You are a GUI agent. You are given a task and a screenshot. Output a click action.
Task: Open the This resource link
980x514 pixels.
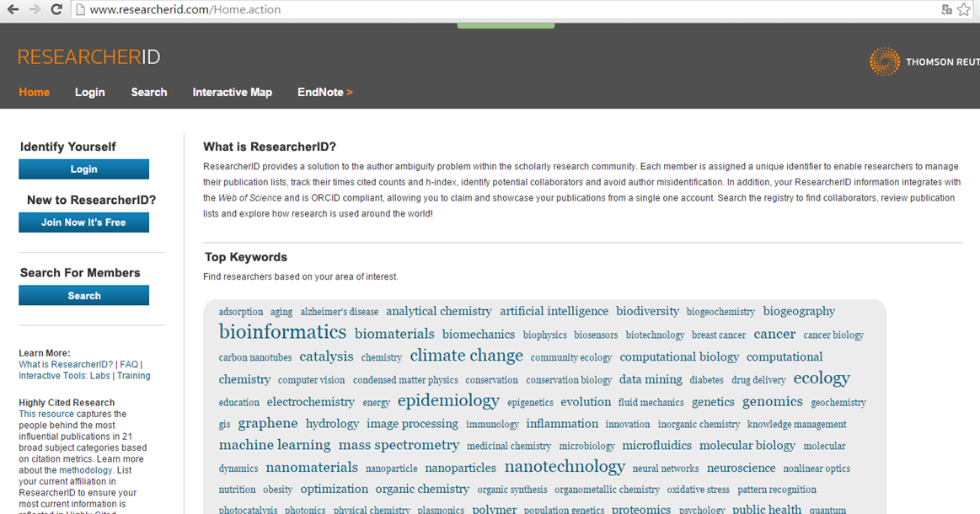(x=46, y=414)
